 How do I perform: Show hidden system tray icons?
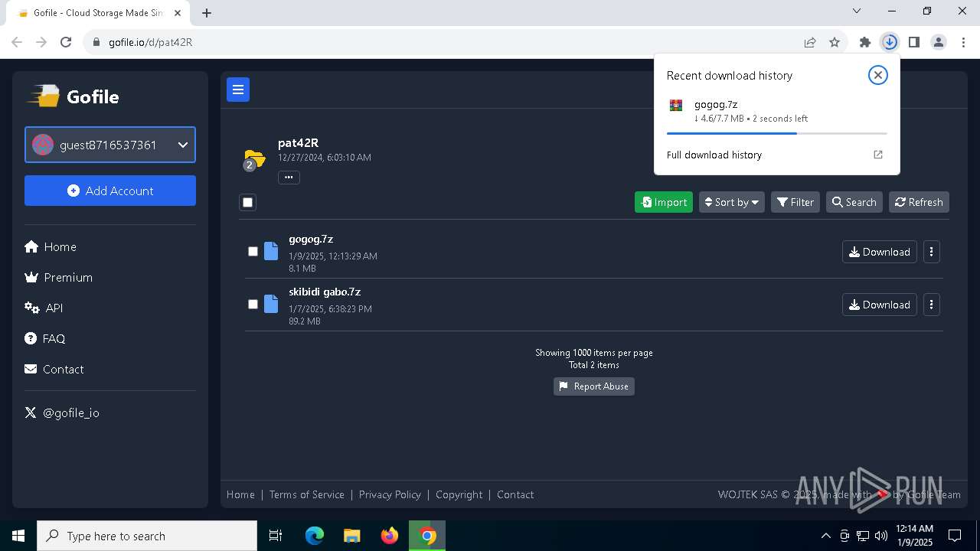[x=825, y=536]
